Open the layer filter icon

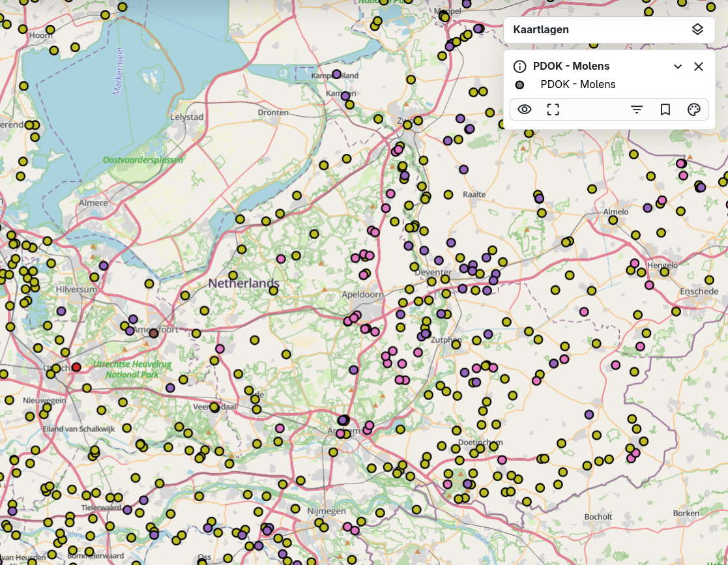pyautogui.click(x=637, y=109)
